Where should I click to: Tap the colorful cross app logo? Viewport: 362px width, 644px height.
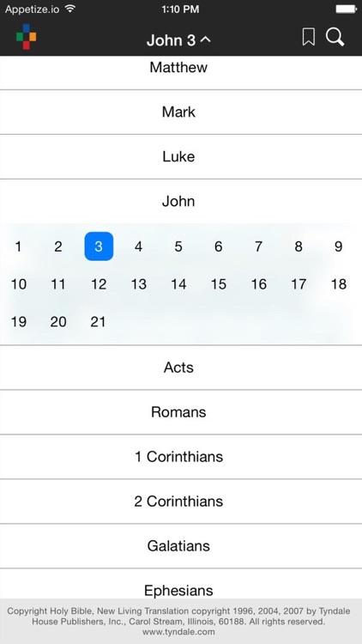tap(27, 37)
